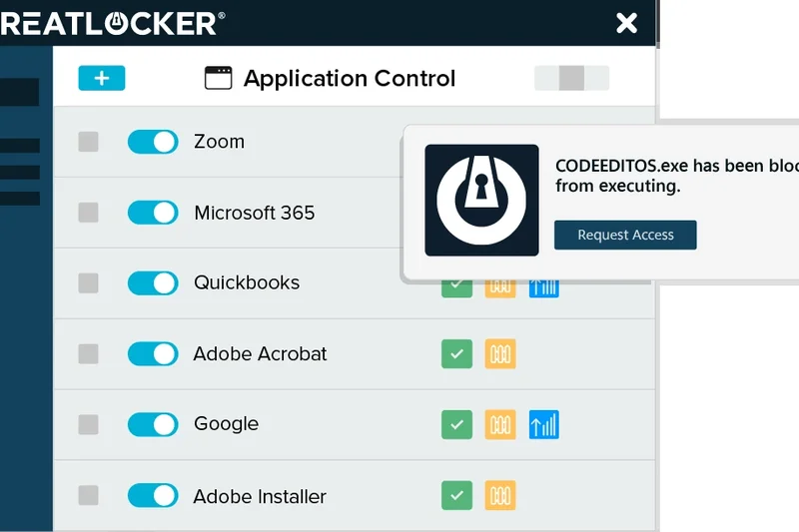Click the ThreatLocker keyhole logo in popup
Image resolution: width=799 pixels, height=532 pixels.
[x=481, y=200]
